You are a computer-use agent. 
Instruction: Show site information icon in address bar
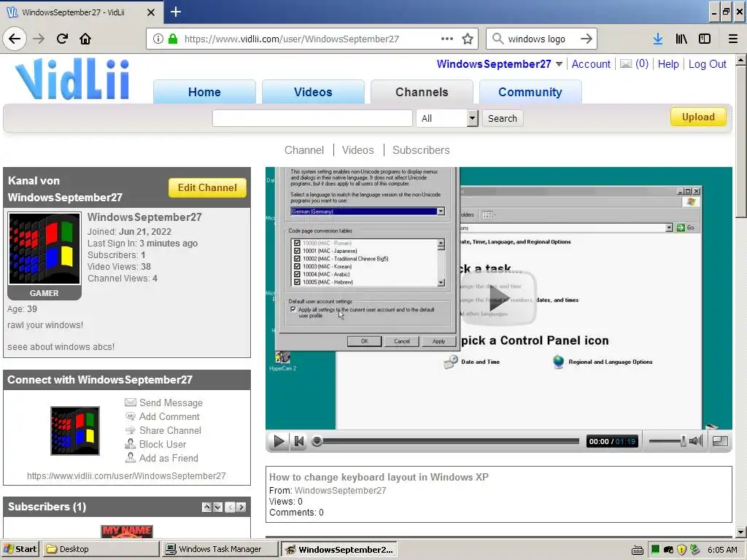pyautogui.click(x=158, y=39)
